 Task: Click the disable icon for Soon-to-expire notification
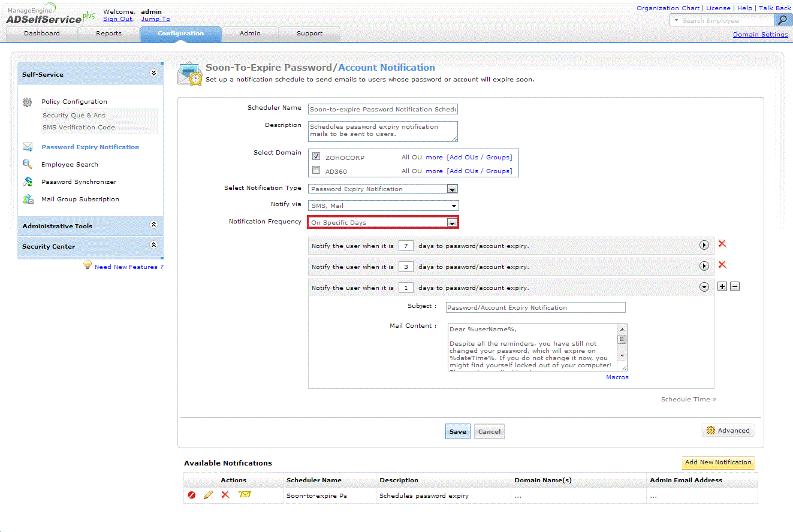[x=192, y=495]
